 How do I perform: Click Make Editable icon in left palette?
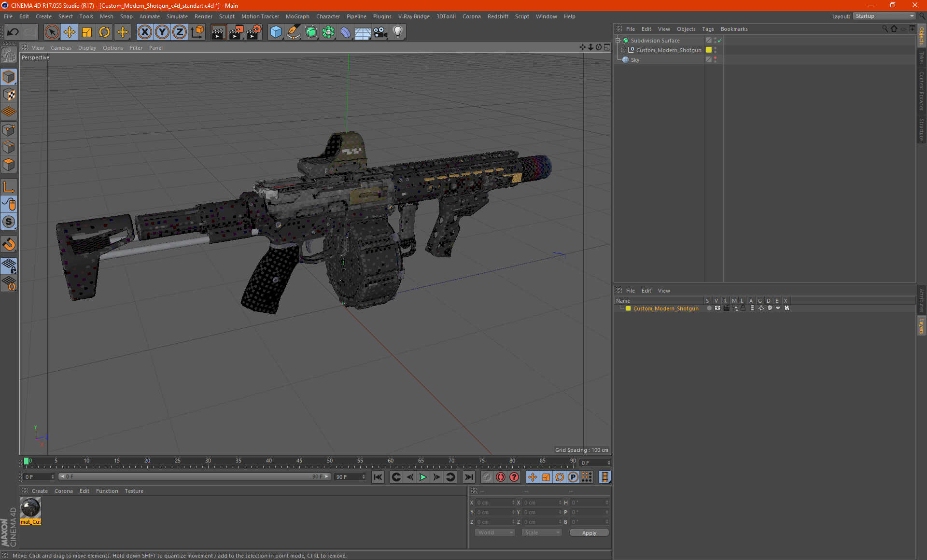(9, 56)
